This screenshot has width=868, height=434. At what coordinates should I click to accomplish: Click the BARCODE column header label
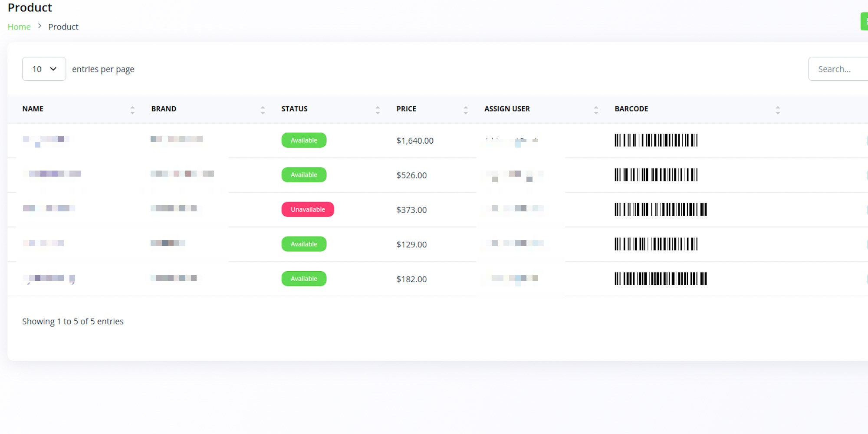click(x=631, y=109)
